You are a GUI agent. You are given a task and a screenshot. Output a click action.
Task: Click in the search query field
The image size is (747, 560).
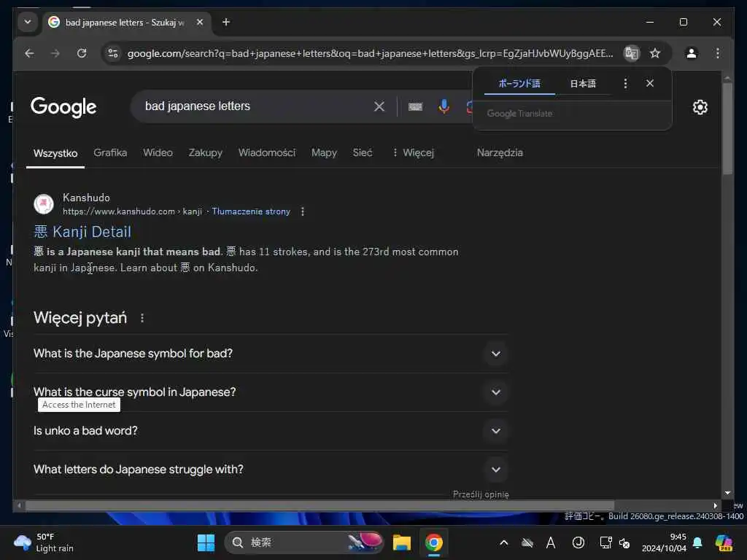[252, 106]
